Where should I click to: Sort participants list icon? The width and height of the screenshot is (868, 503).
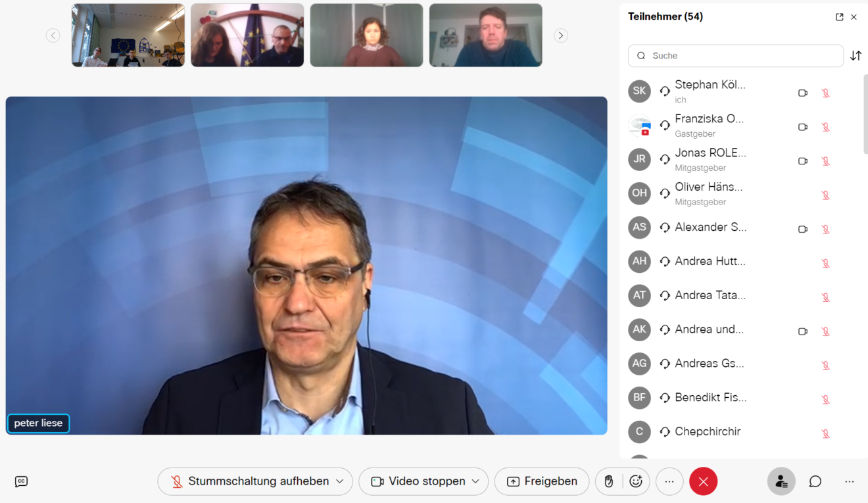click(x=856, y=56)
